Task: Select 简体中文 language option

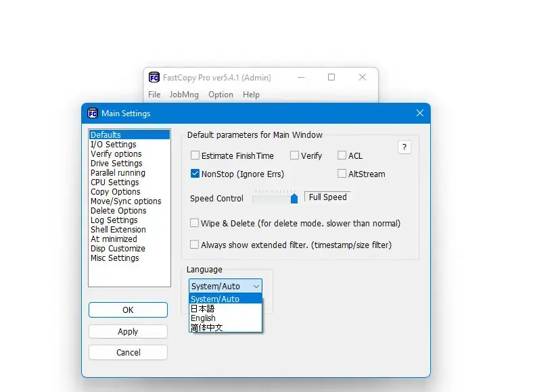Action: point(225,328)
